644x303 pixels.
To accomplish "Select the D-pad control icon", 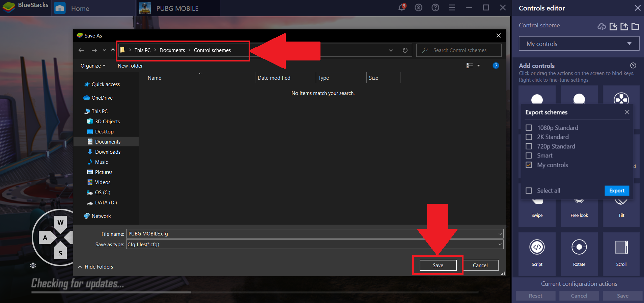I will 621,98.
